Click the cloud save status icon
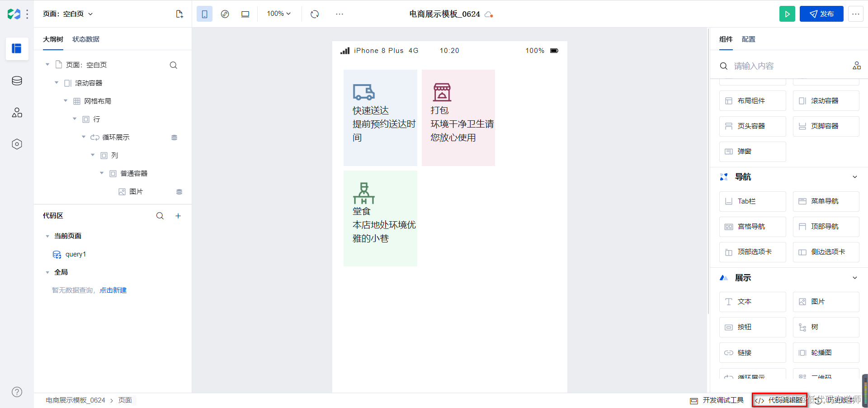Viewport: 868px width, 408px height. tap(489, 14)
